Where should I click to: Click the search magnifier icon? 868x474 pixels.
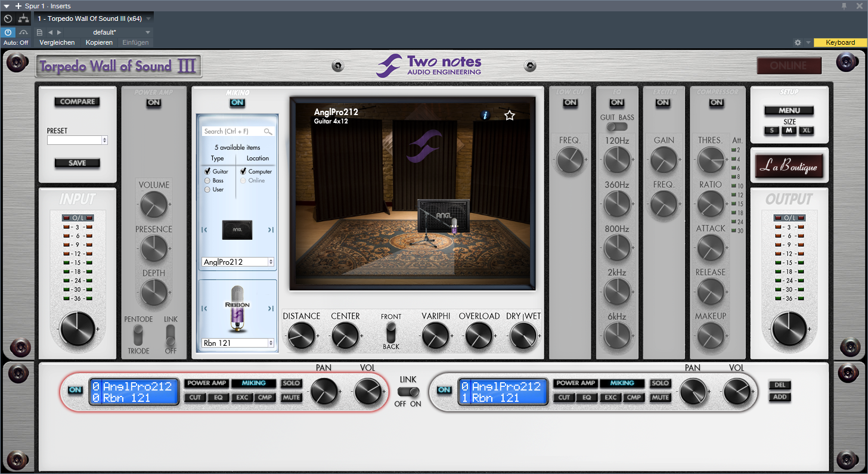click(268, 131)
